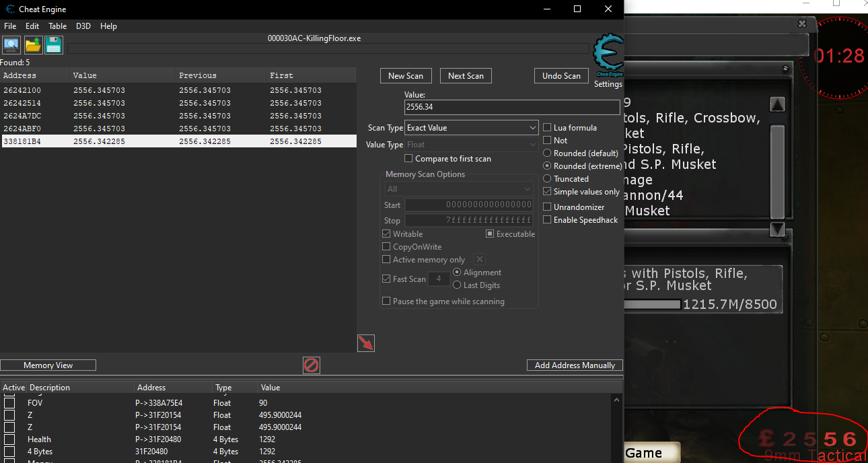Click game panel scroll up arrow
This screenshot has width=868, height=463.
click(777, 105)
